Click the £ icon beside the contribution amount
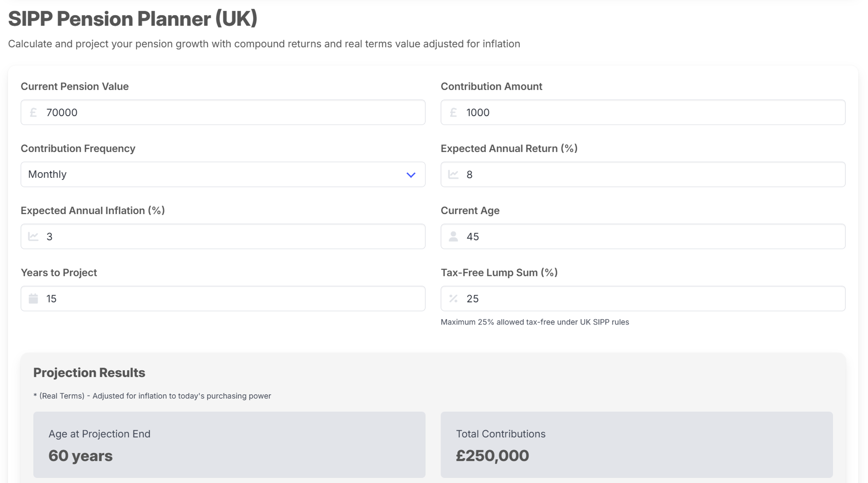This screenshot has height=483, width=868. click(453, 112)
